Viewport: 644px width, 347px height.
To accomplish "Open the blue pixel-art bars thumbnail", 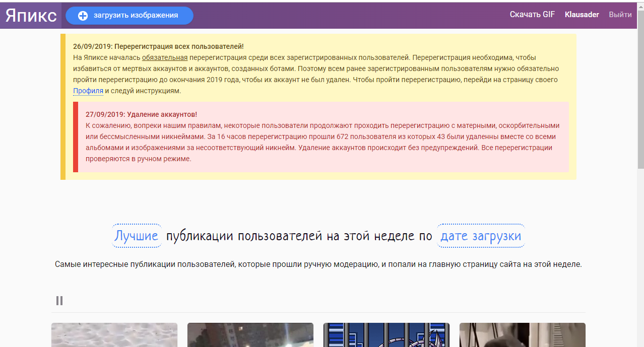I will point(387,335).
